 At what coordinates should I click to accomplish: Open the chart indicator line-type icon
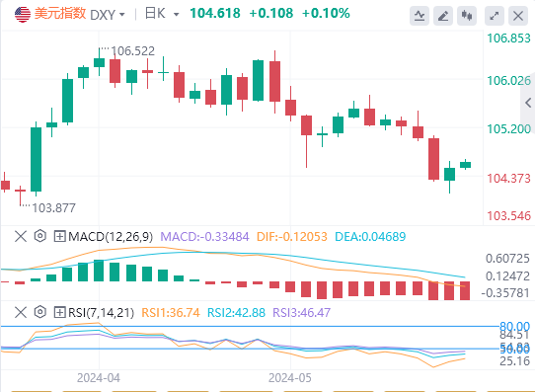click(x=420, y=16)
